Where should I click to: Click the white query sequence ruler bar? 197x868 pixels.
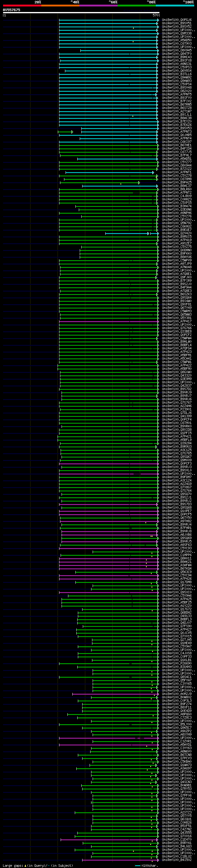pos(81,12)
